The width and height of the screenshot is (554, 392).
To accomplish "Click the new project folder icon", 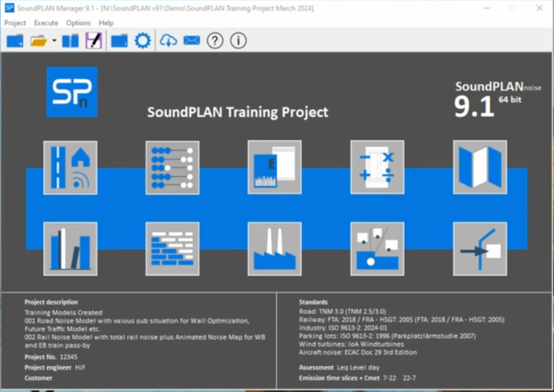I will click(x=15, y=41).
